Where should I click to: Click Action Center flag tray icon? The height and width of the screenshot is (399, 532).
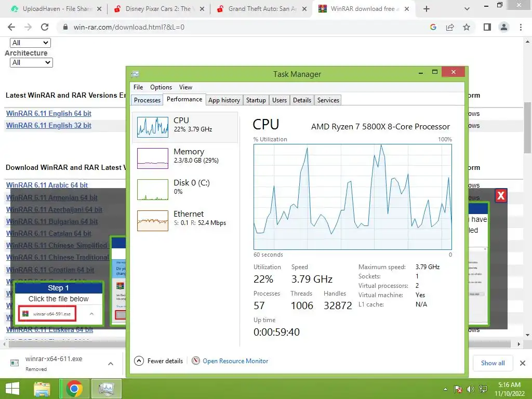click(x=458, y=389)
